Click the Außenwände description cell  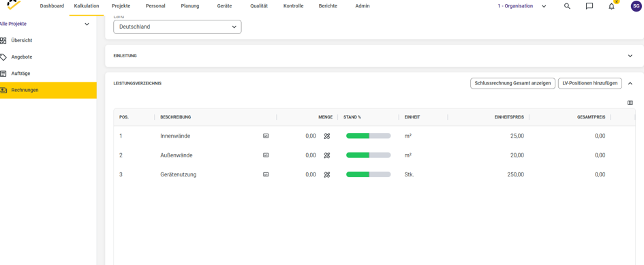click(177, 155)
